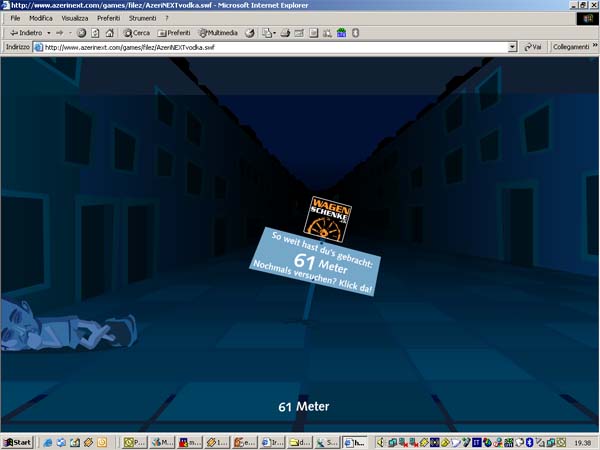This screenshot has height=450, width=600.
Task: Expand the Mail button dropdown
Action: pos(274,33)
